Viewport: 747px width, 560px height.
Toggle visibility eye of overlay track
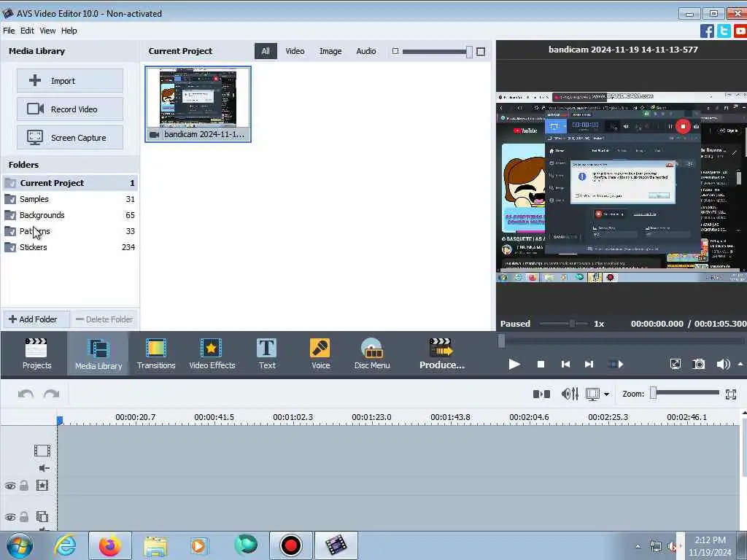point(10,517)
